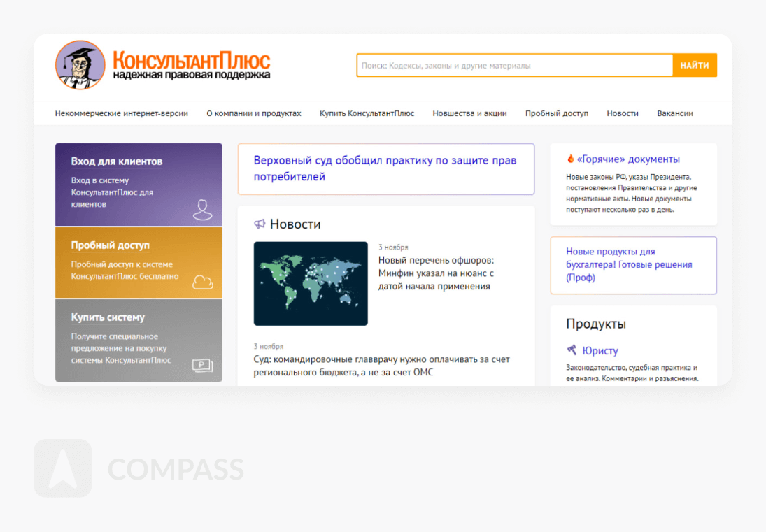Click the cloud icon in Пробный доступ tile

[x=202, y=282]
